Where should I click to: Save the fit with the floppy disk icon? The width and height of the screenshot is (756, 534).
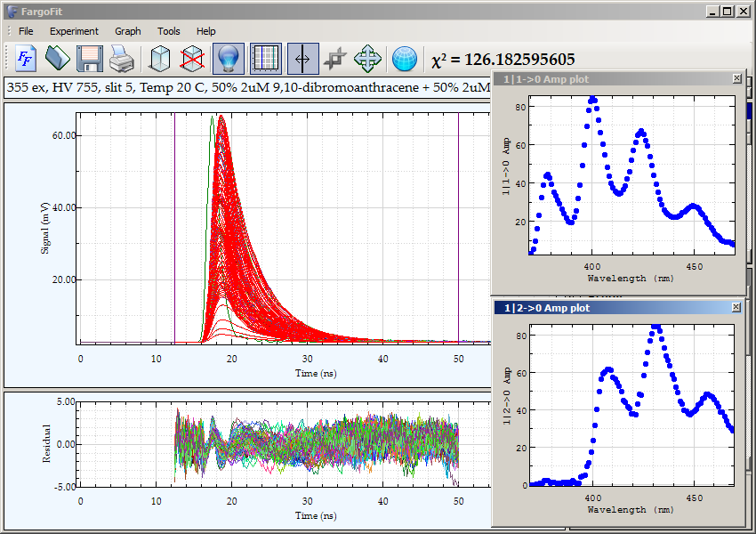(89, 58)
